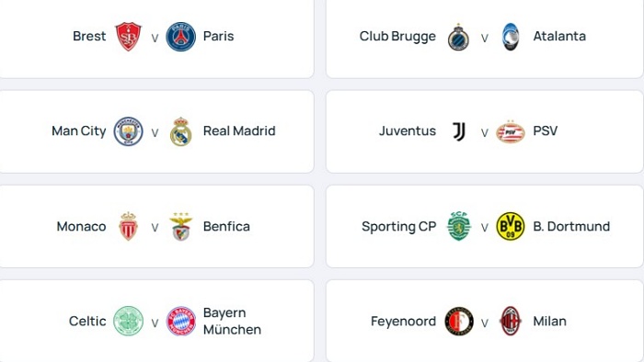This screenshot has height=362, width=644.
Task: Open the Juventus v PSV match card
Action: (484, 131)
